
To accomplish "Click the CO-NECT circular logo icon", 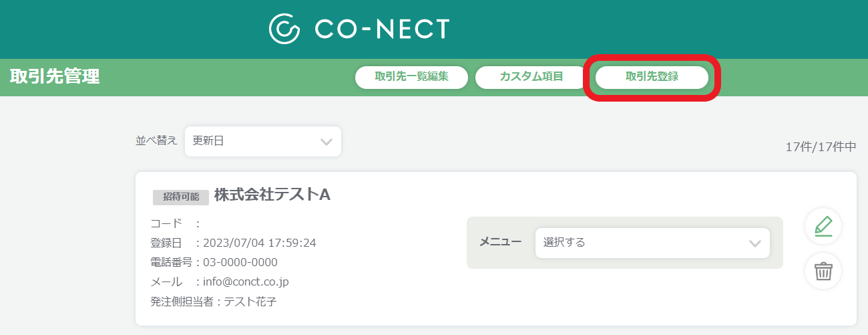I will pos(284,29).
